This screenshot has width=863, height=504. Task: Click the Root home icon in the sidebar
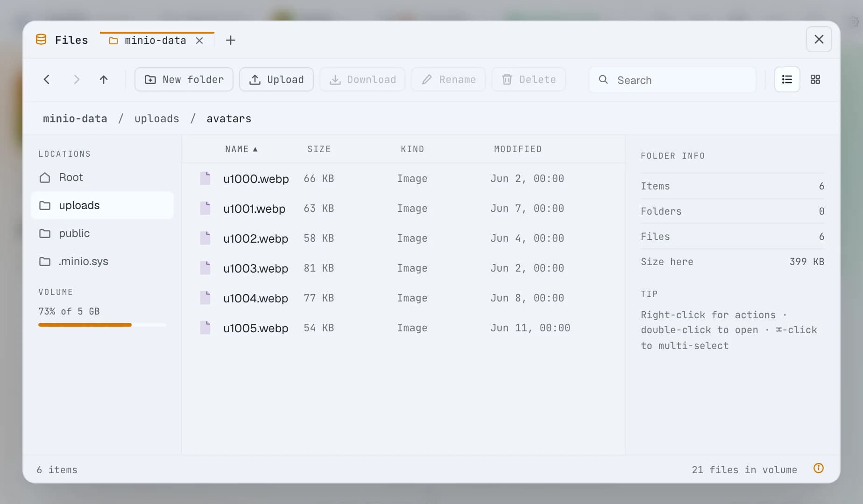45,177
